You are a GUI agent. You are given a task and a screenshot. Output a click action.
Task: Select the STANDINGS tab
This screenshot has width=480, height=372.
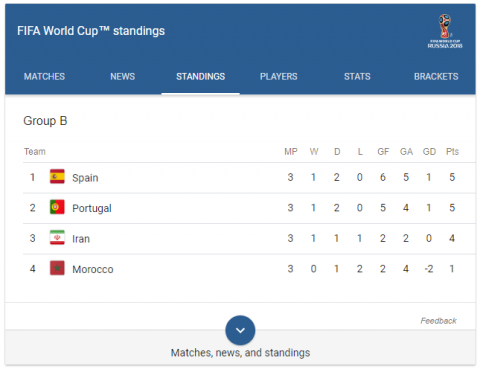tap(201, 77)
